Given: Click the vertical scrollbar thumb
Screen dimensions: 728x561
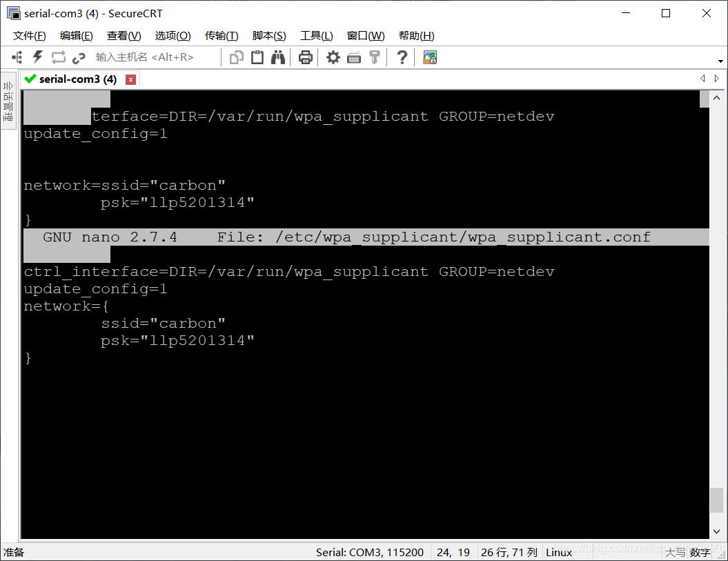Looking at the screenshot, I should (716, 500).
